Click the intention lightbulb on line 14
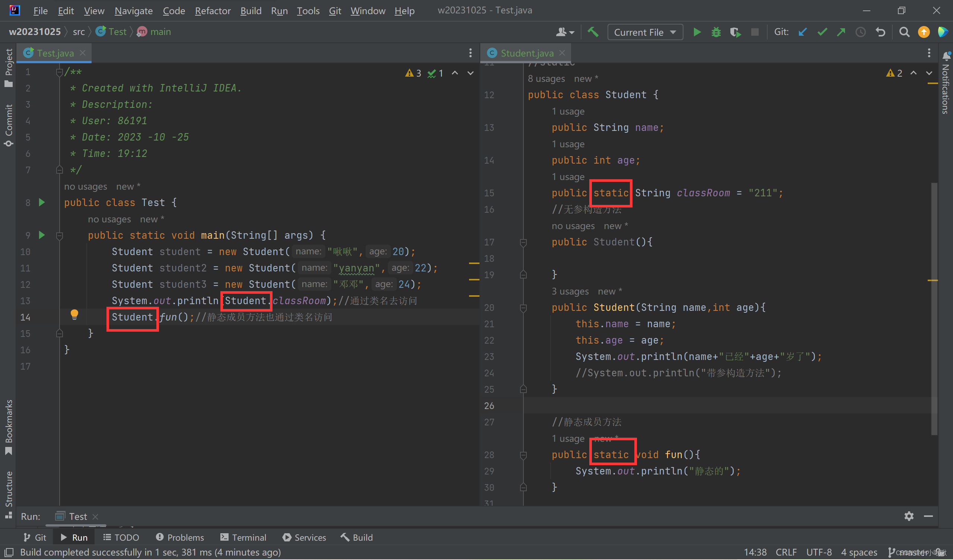 click(x=74, y=314)
